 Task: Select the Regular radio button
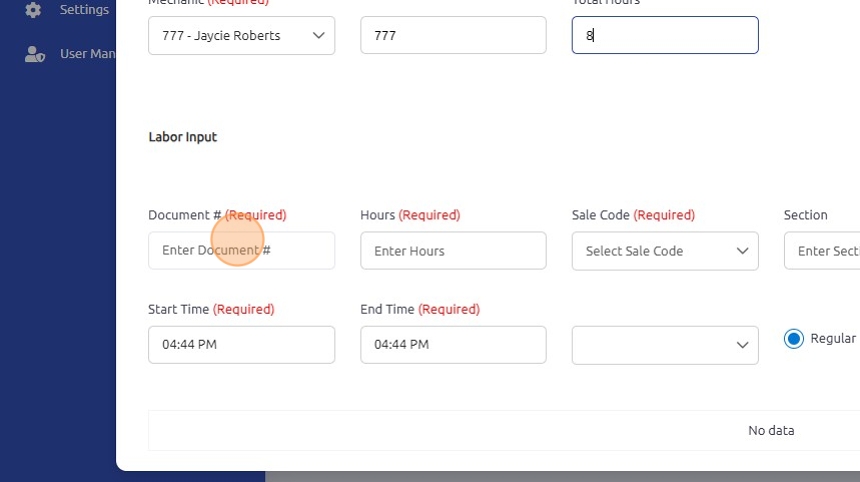coord(794,339)
